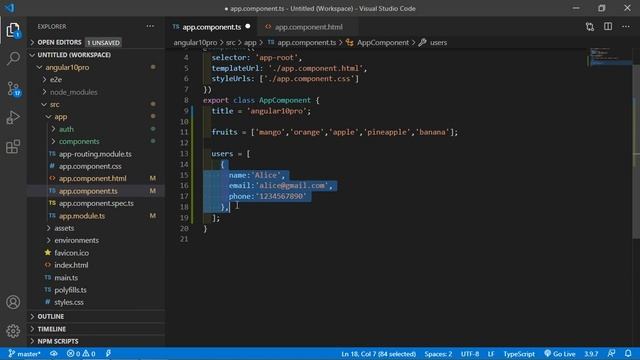Image resolution: width=640 pixels, height=360 pixels.
Task: Click the master branch status item
Action: coord(25,354)
